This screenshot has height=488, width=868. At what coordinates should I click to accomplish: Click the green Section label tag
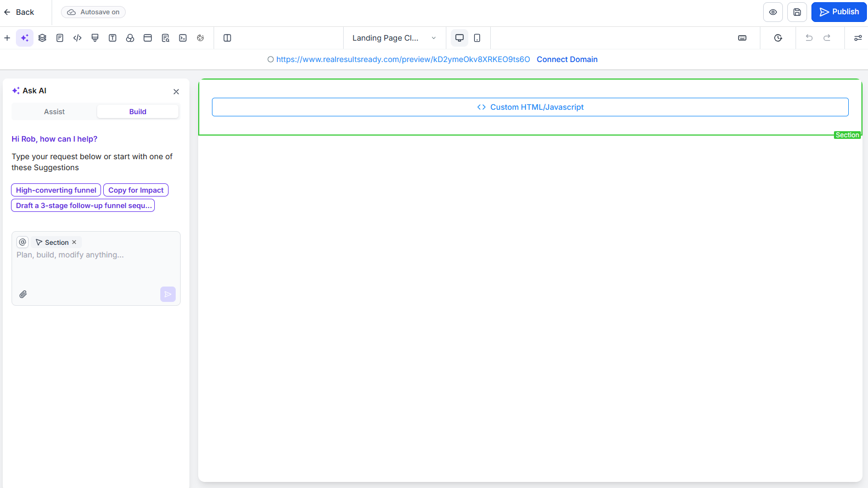pos(847,135)
